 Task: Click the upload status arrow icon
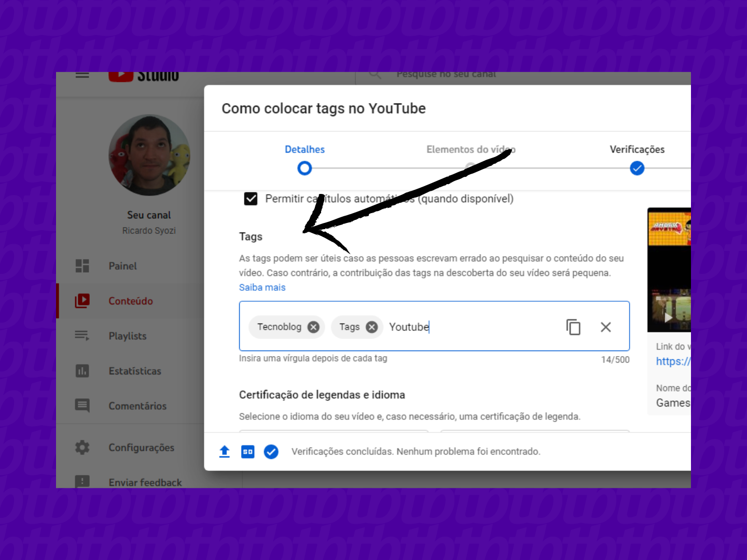(x=224, y=452)
